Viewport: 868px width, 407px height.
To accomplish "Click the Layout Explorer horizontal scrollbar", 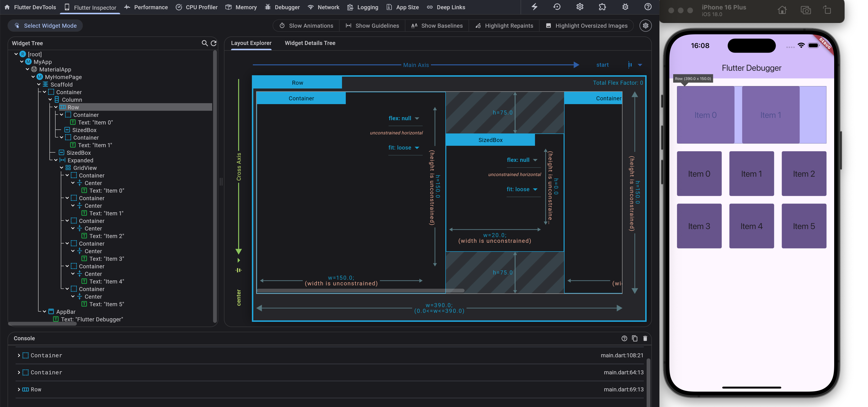I will (x=360, y=290).
